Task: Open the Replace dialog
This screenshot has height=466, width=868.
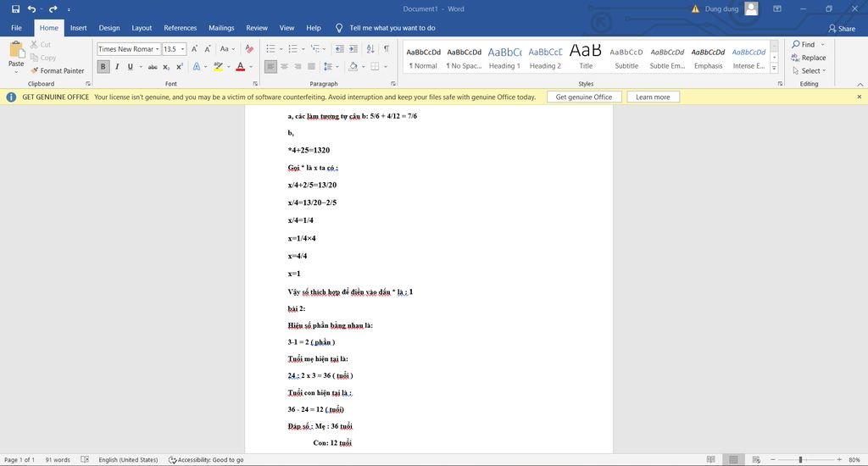Action: [x=809, y=58]
